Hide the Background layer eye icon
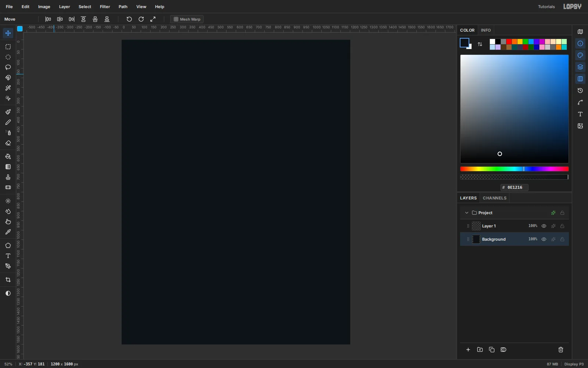 tap(544, 239)
